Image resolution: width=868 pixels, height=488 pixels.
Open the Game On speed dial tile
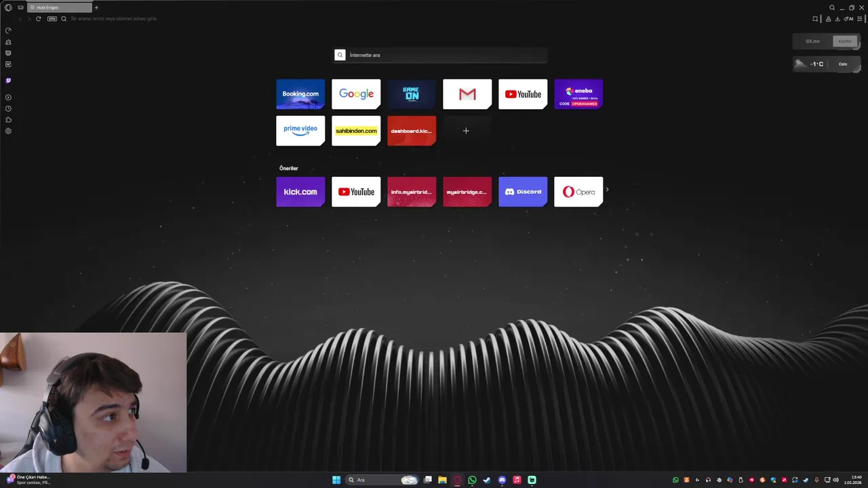(412, 94)
